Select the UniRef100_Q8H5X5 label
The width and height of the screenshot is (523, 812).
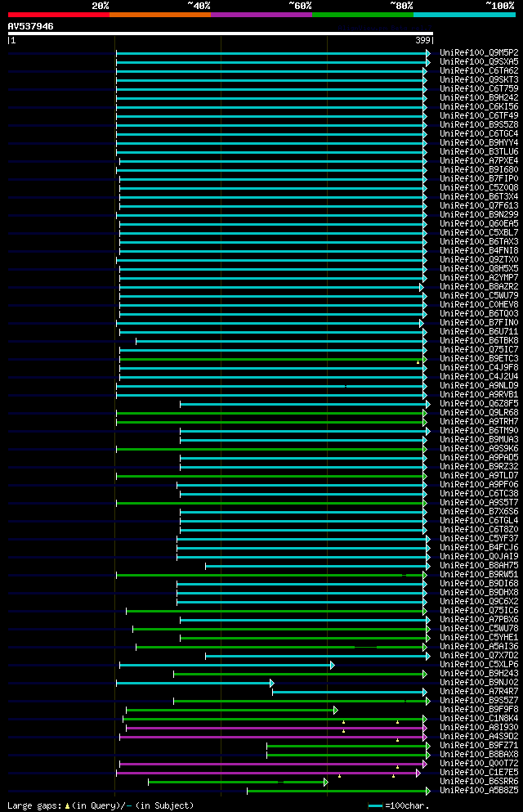click(479, 269)
